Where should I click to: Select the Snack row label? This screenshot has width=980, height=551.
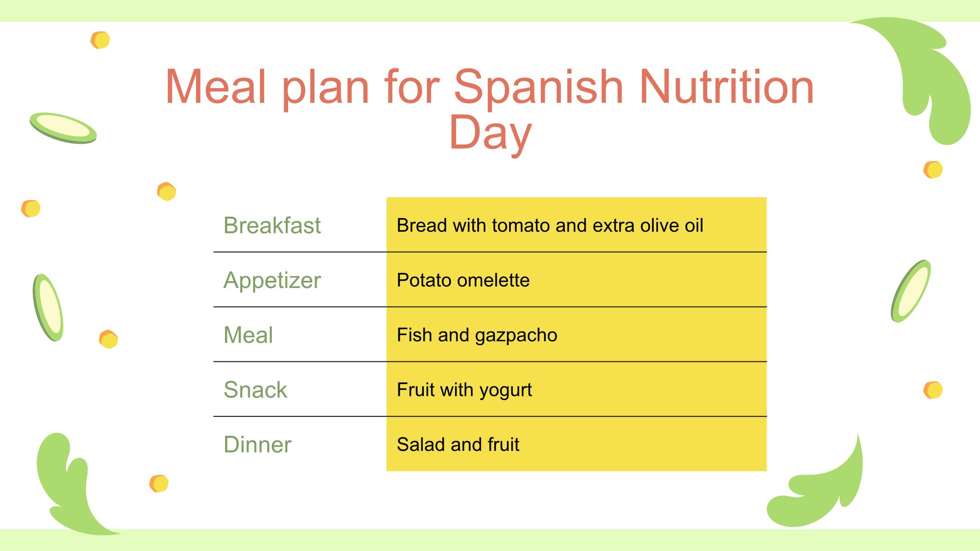pyautogui.click(x=255, y=390)
